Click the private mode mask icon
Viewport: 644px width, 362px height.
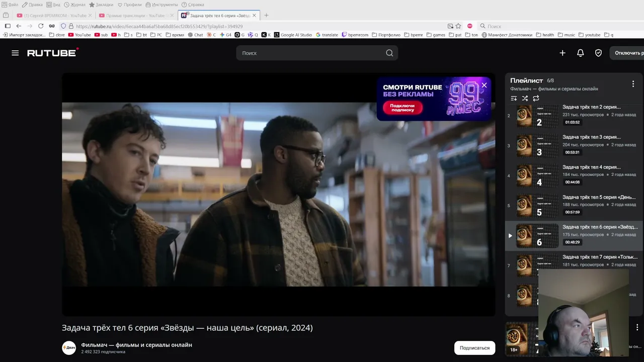52,26
